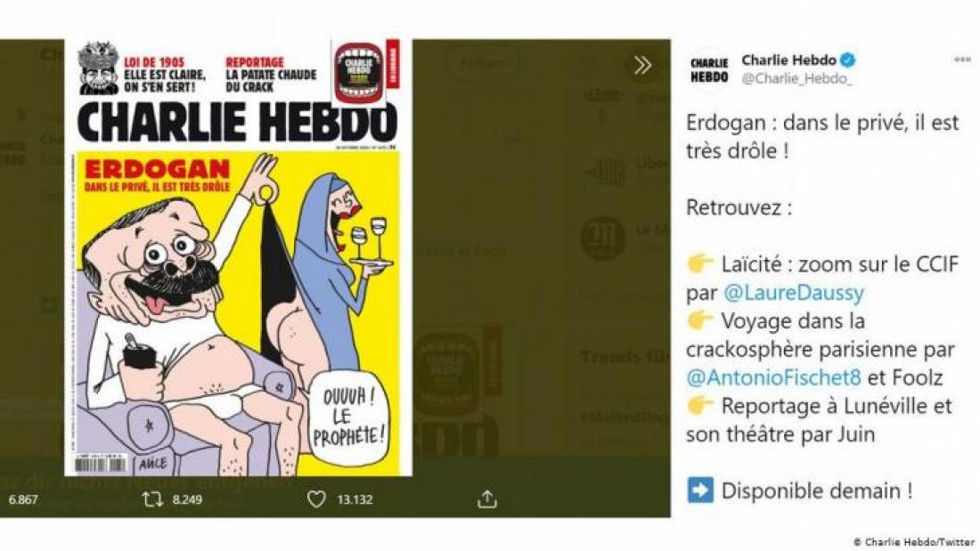Viewport: 980px width, 551px height.
Task: Click the pointing hand emoji beside Reportage à Lunéville
Action: [x=700, y=405]
